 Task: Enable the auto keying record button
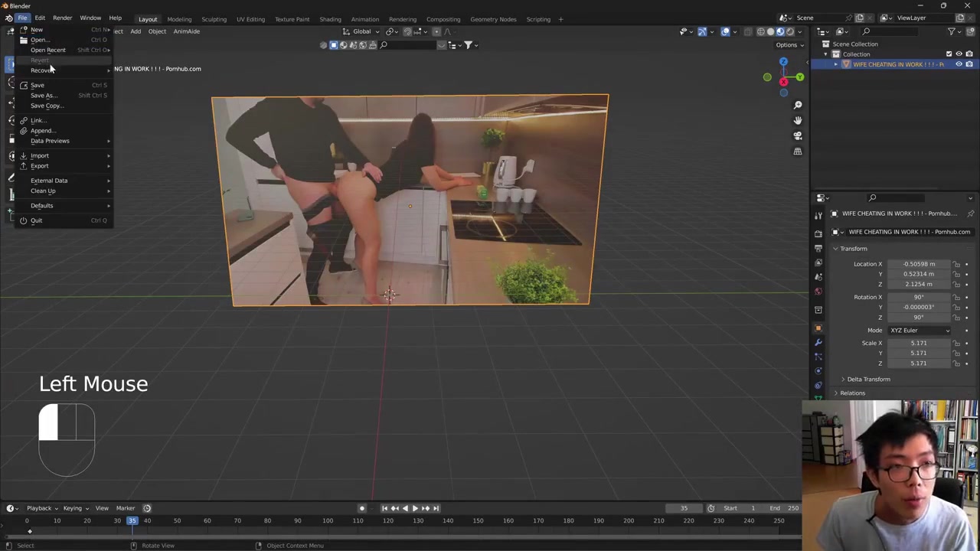pos(362,508)
